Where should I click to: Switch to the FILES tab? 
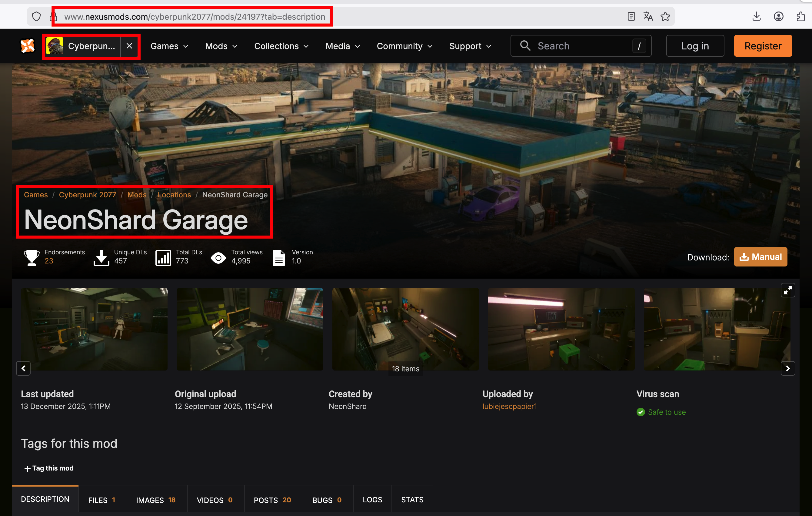tap(102, 500)
